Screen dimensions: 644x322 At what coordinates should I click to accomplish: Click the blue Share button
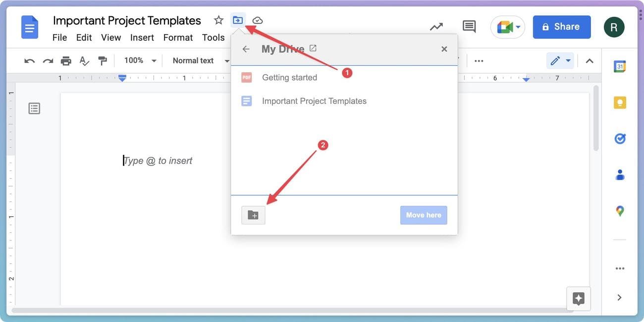point(561,27)
